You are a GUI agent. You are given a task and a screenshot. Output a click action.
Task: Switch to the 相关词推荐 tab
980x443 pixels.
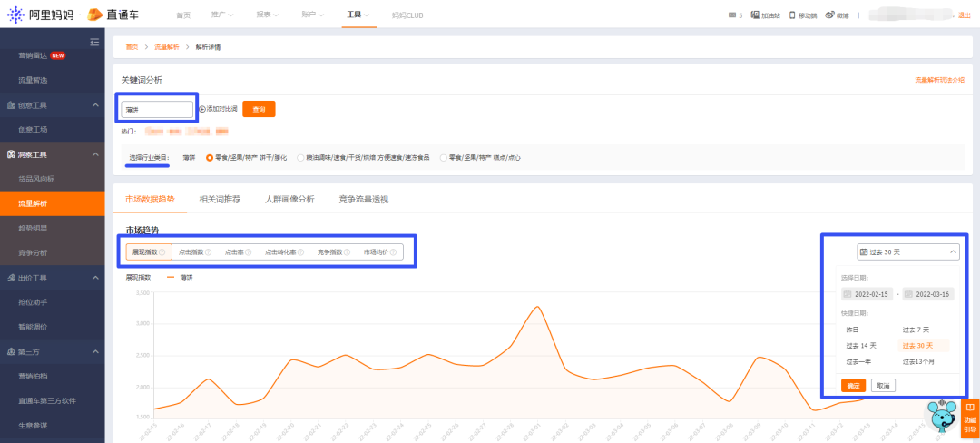click(220, 200)
